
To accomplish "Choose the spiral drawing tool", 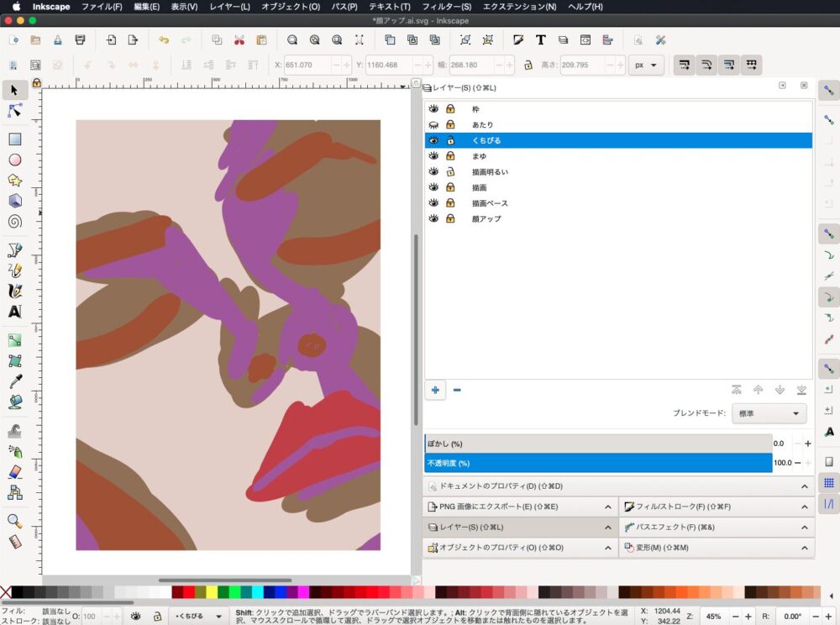I will [14, 222].
